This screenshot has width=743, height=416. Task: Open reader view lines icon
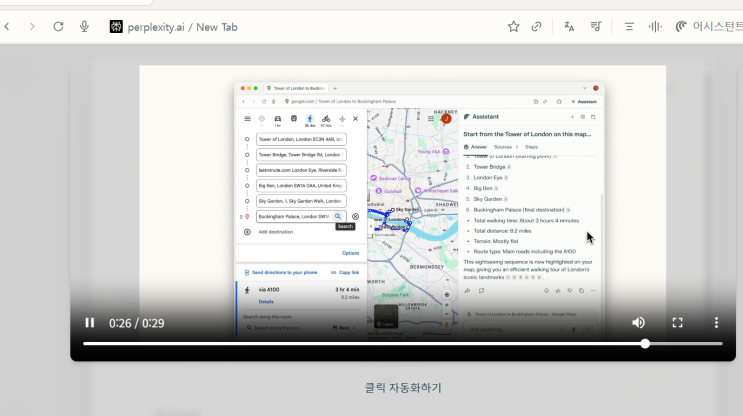(629, 27)
